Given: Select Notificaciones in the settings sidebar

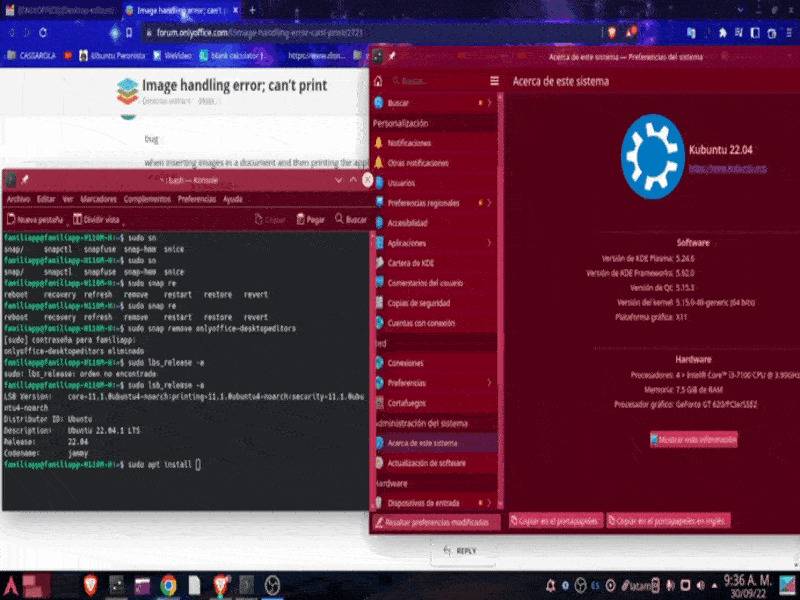Looking at the screenshot, I should (x=435, y=143).
